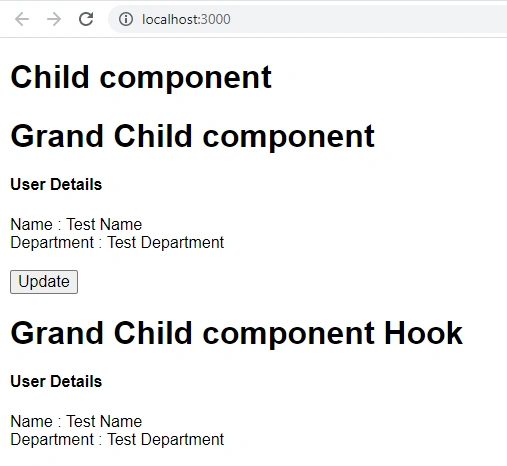Click the Department label above Update button
This screenshot has width=507, height=466.
click(52, 242)
